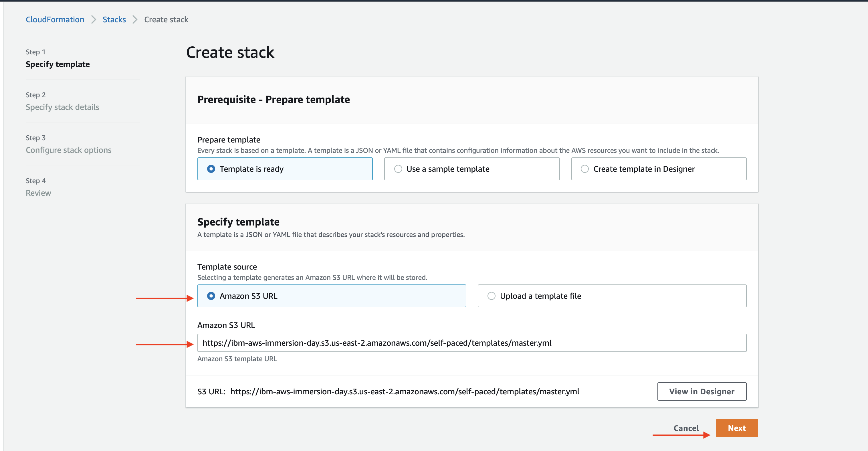
Task: Click into the Amazon S3 URL text field
Action: 472,343
